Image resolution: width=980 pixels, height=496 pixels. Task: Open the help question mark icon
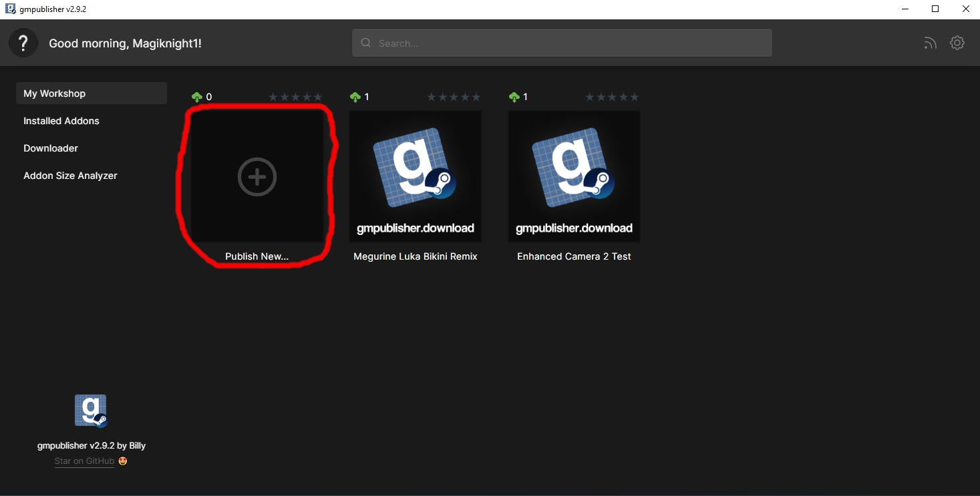coord(23,43)
